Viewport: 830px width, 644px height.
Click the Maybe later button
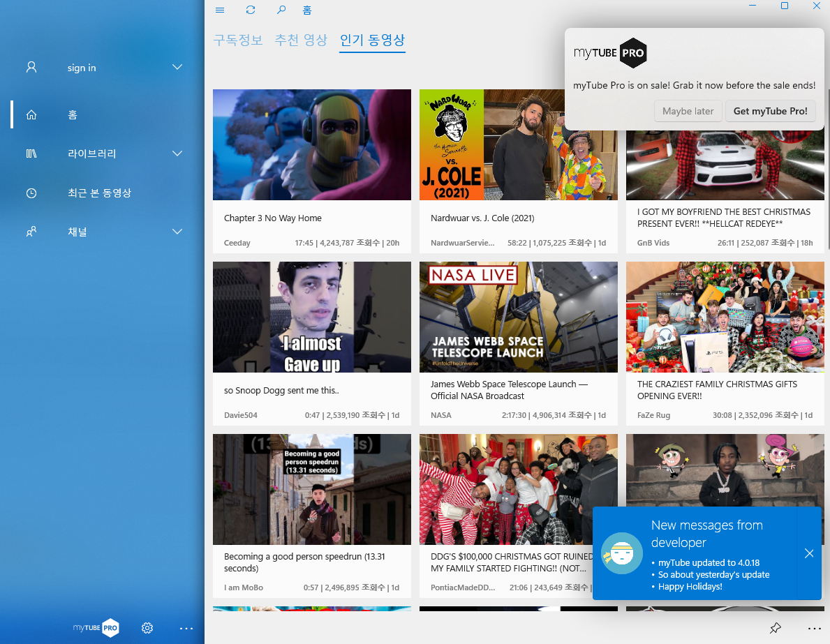(x=688, y=111)
